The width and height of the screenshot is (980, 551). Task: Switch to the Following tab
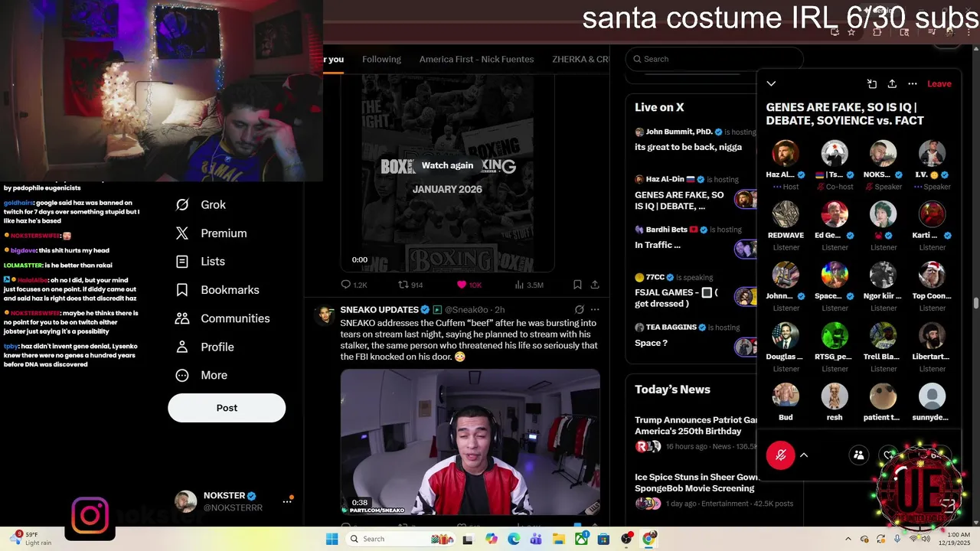coord(381,60)
